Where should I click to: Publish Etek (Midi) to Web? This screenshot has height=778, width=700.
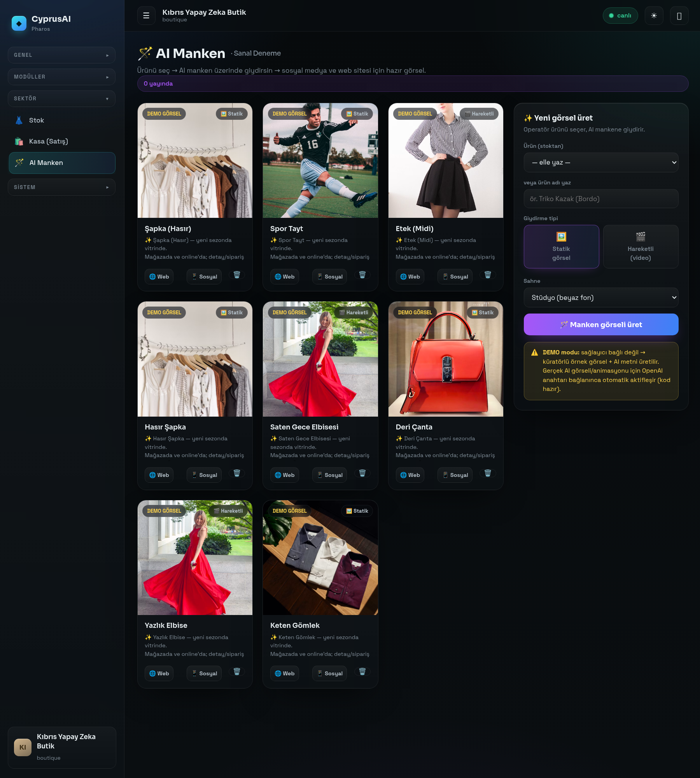[x=410, y=277]
